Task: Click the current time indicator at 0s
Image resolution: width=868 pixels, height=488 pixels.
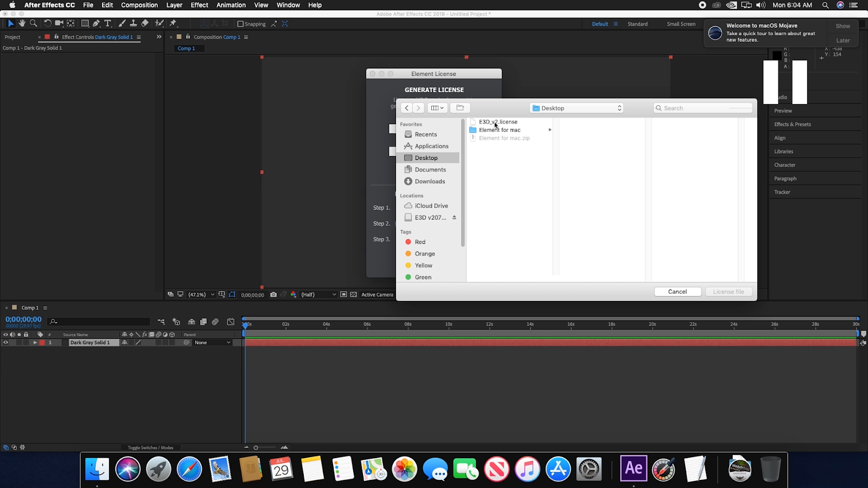Action: tap(245, 325)
